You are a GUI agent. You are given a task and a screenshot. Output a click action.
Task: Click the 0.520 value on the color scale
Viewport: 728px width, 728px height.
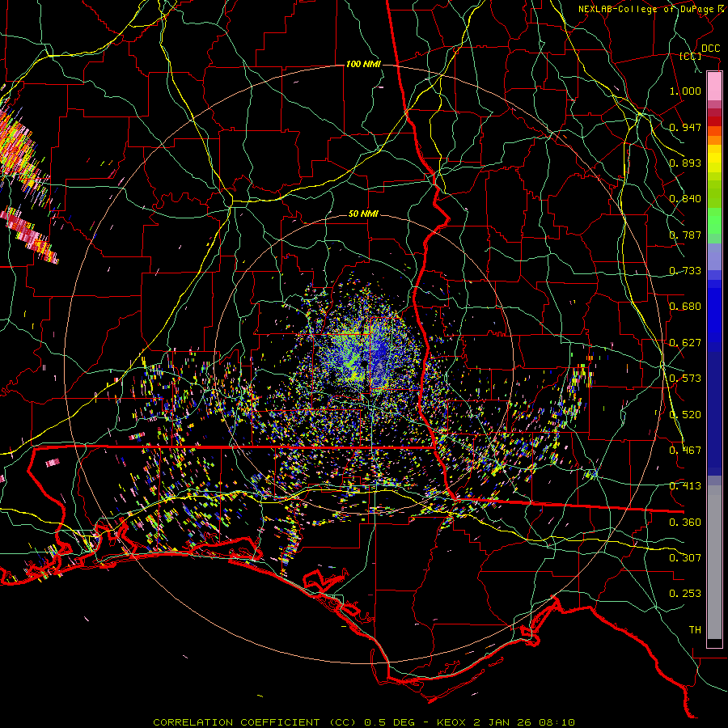(x=685, y=415)
